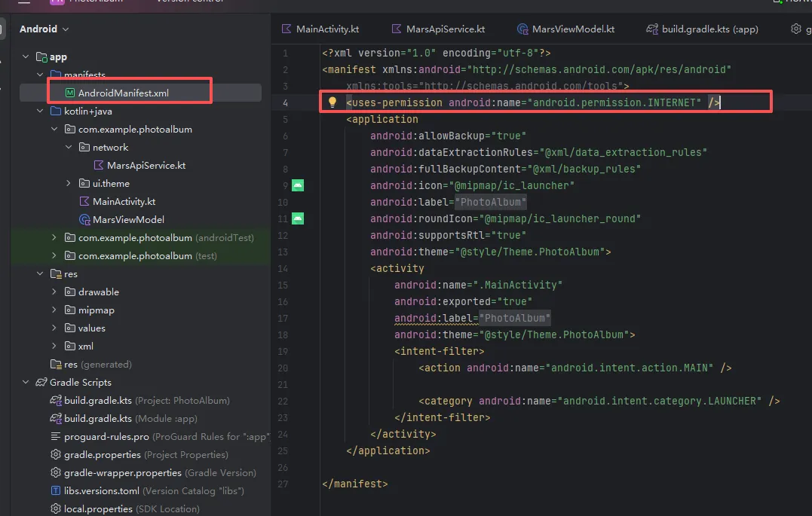Click the yellow lightbulb quick-fix icon
Viewport: 812px width, 516px height.
(332, 102)
